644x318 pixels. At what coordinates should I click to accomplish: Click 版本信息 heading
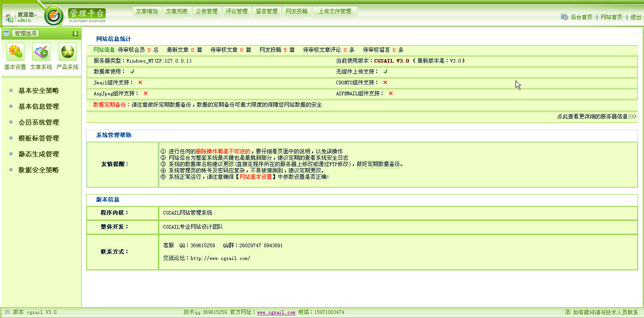[x=108, y=200]
